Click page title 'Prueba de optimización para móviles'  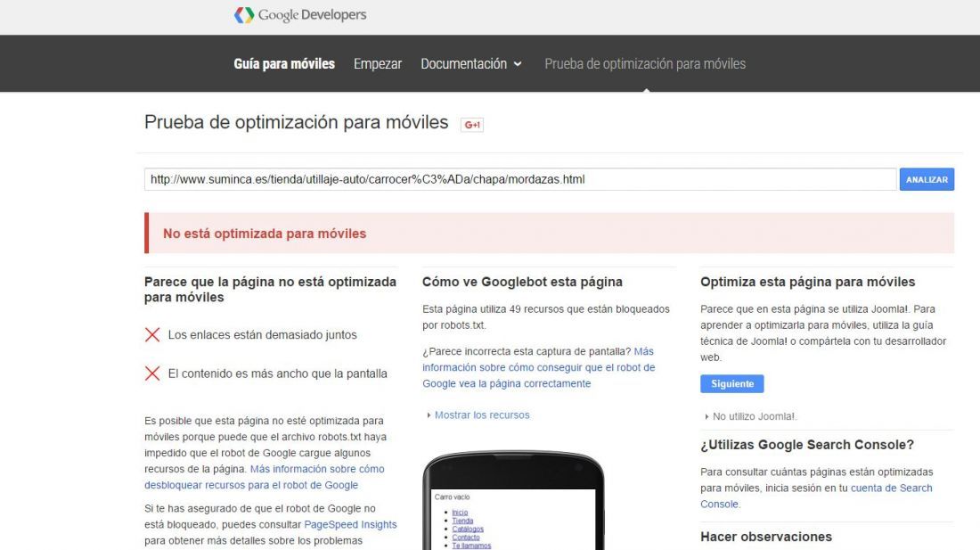pyautogui.click(x=297, y=122)
